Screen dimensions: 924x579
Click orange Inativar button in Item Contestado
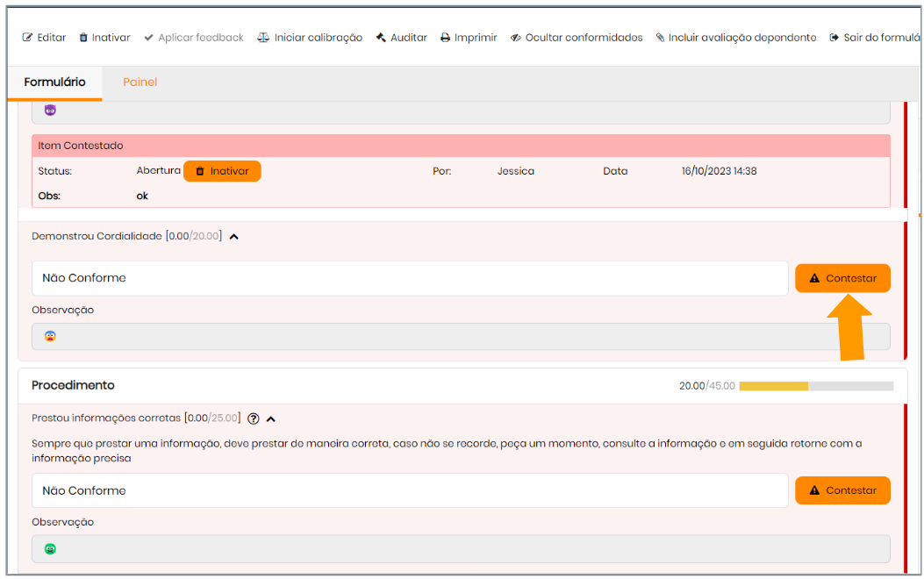222,171
